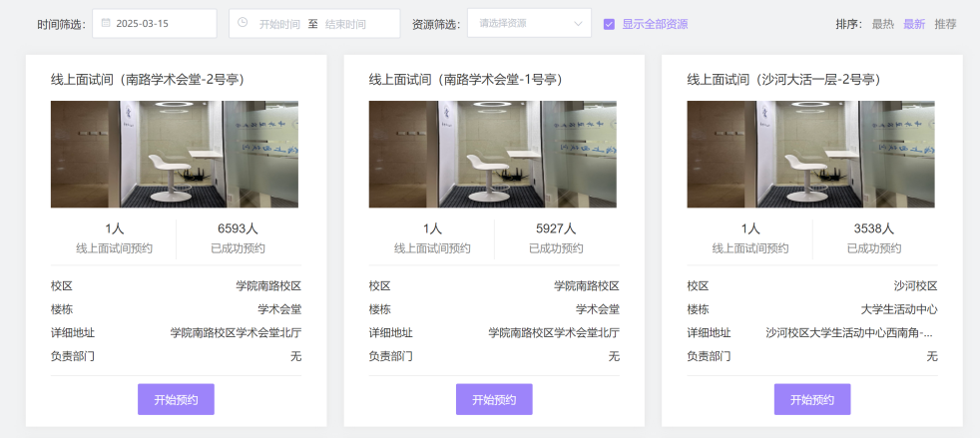
Task: Open the 南路学术会堂-2号亭 room photo
Action: [175, 154]
